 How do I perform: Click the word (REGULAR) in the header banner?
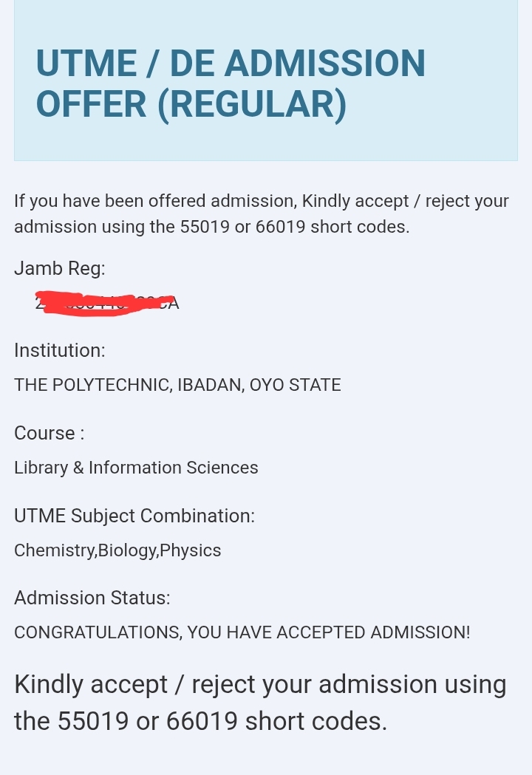[252, 104]
